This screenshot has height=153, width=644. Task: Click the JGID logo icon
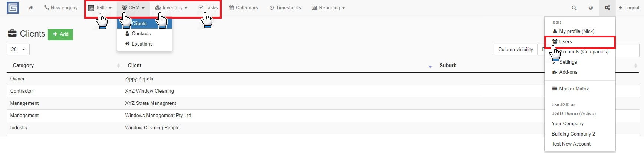[x=13, y=8]
